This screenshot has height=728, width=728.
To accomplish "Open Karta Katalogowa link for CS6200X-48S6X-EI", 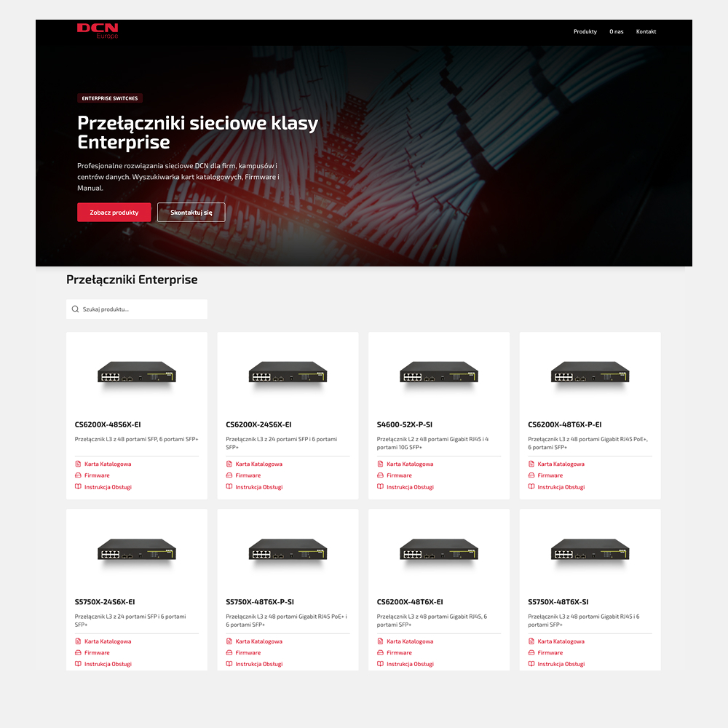I will 108,464.
